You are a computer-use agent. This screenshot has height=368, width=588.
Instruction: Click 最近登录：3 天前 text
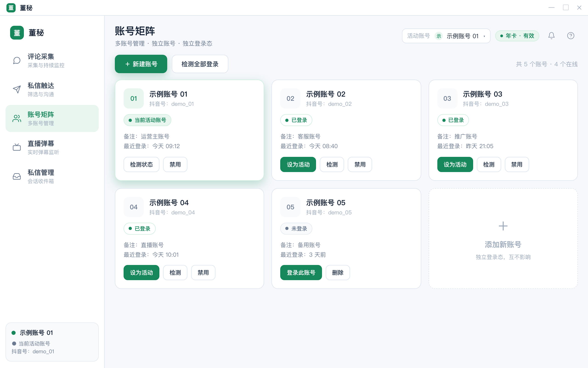(x=303, y=255)
